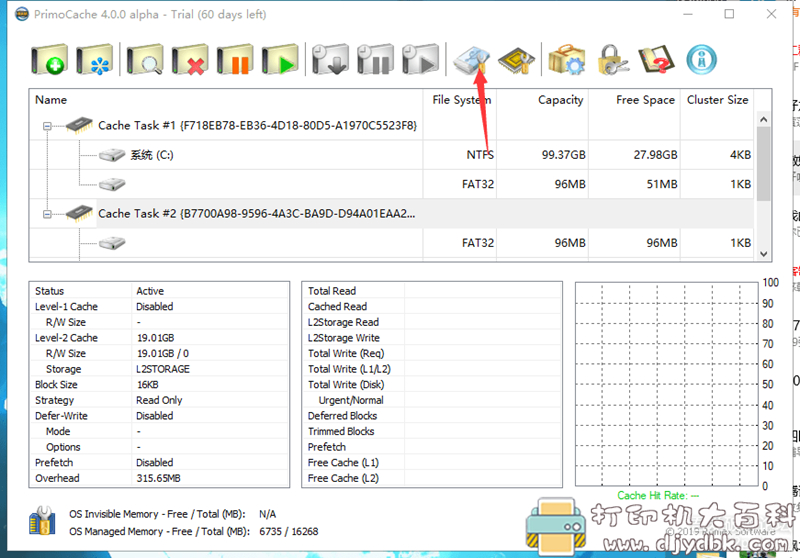Select the 系统 (C:) volume row
The height and width of the screenshot is (558, 800).
(391, 155)
